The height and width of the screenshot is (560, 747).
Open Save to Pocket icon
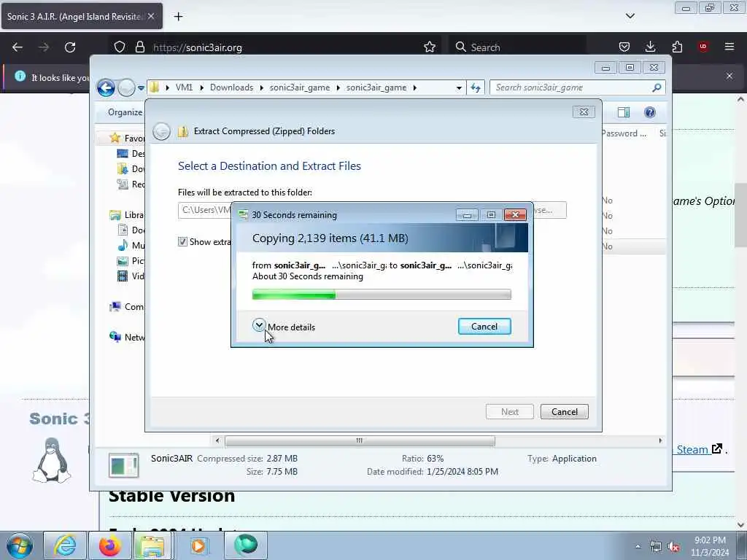[624, 47]
